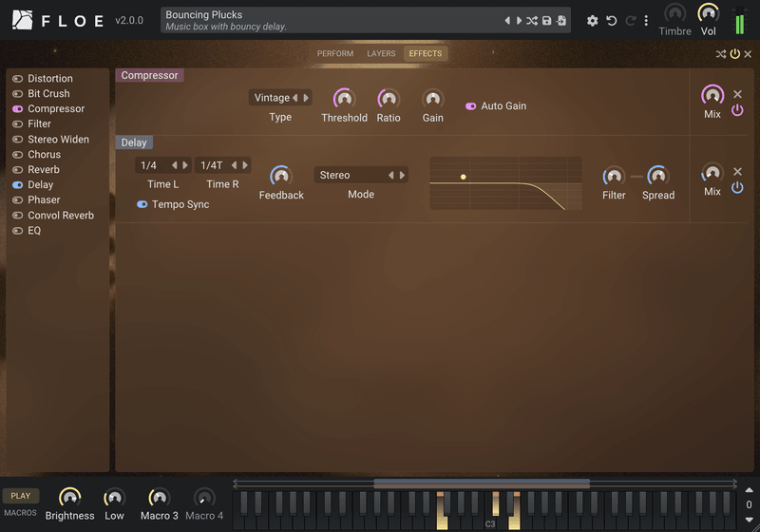
Task: Open compressor Type Vintage dropdown
Action: click(x=272, y=98)
